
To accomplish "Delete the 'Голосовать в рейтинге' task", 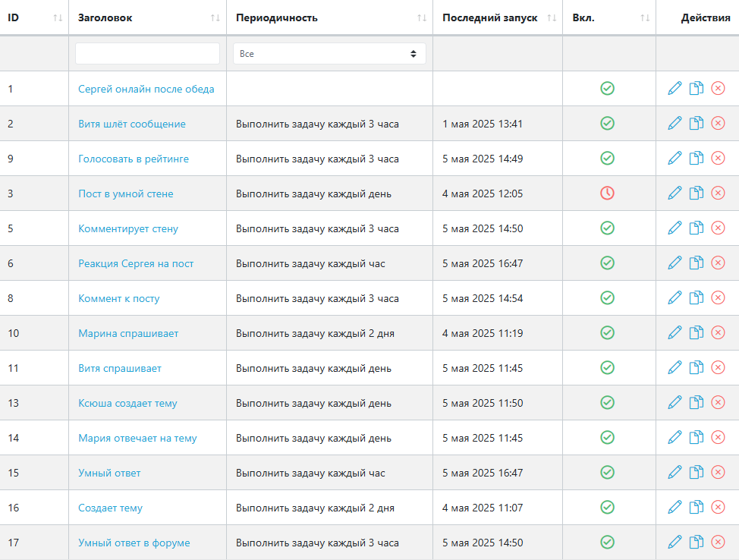I will [x=718, y=158].
